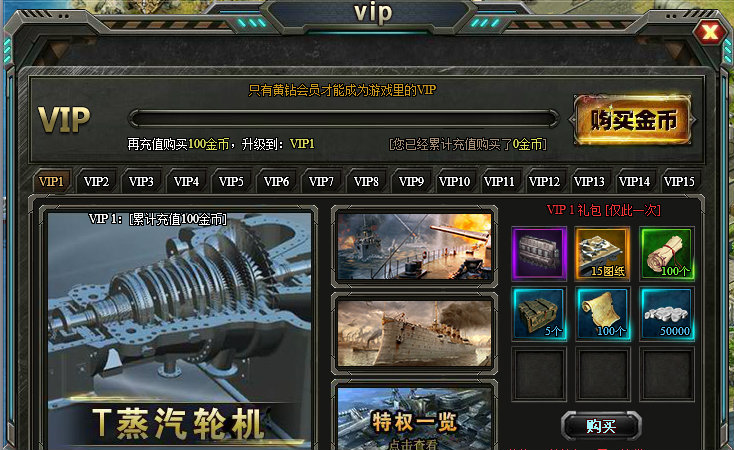
Task: Select the VIP15 tab
Action: click(679, 181)
